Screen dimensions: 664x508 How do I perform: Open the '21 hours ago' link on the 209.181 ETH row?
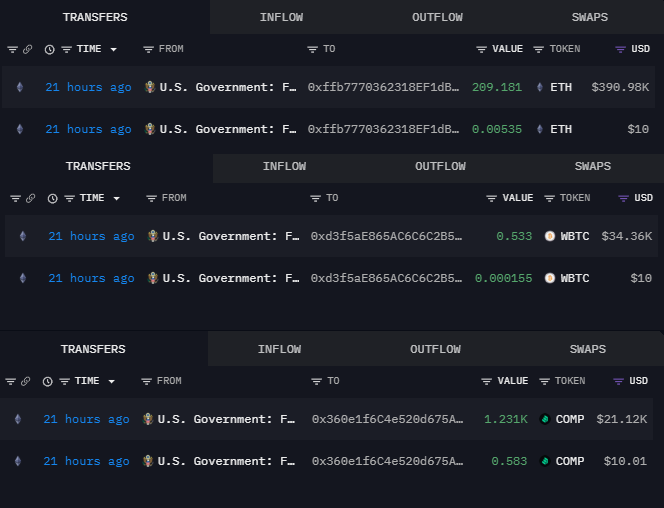(89, 87)
